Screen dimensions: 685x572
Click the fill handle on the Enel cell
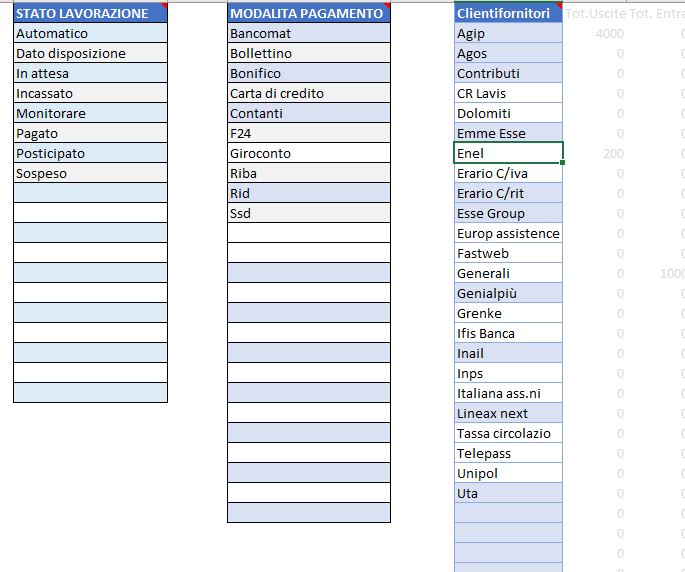pyautogui.click(x=562, y=163)
